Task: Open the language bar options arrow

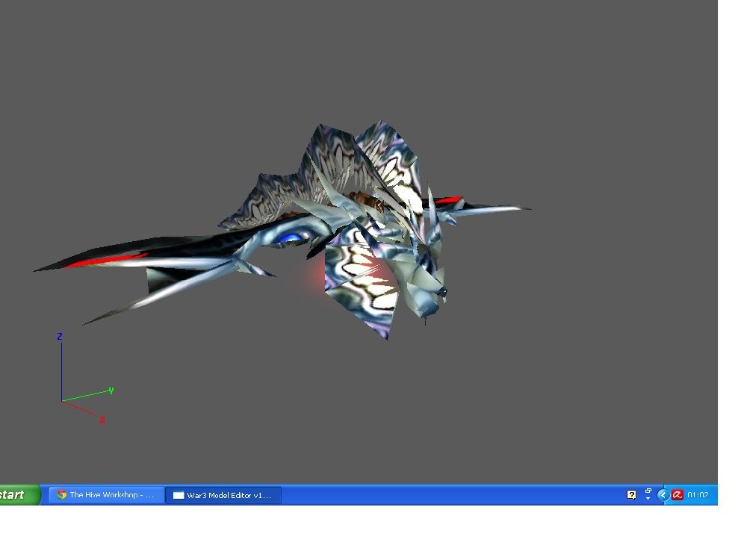Action: tap(648, 498)
